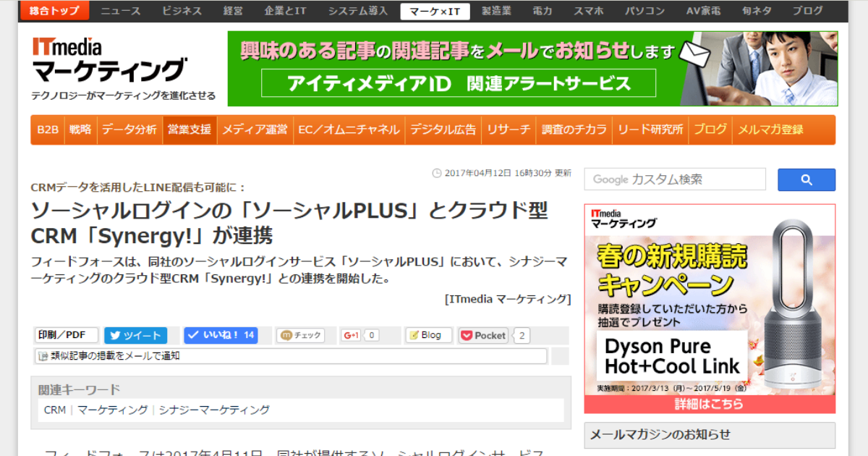Click the 関連キーワード heading
Screen dimensions: 868x456
click(79, 389)
